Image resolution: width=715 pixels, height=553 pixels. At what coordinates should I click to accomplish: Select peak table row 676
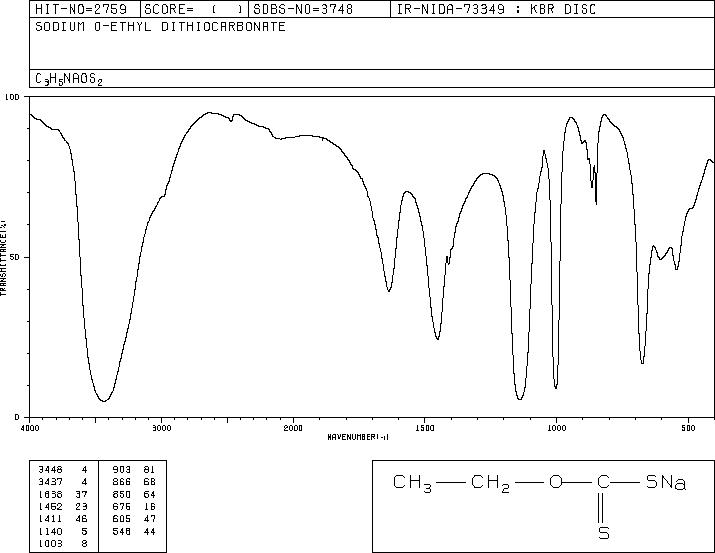coord(134,506)
